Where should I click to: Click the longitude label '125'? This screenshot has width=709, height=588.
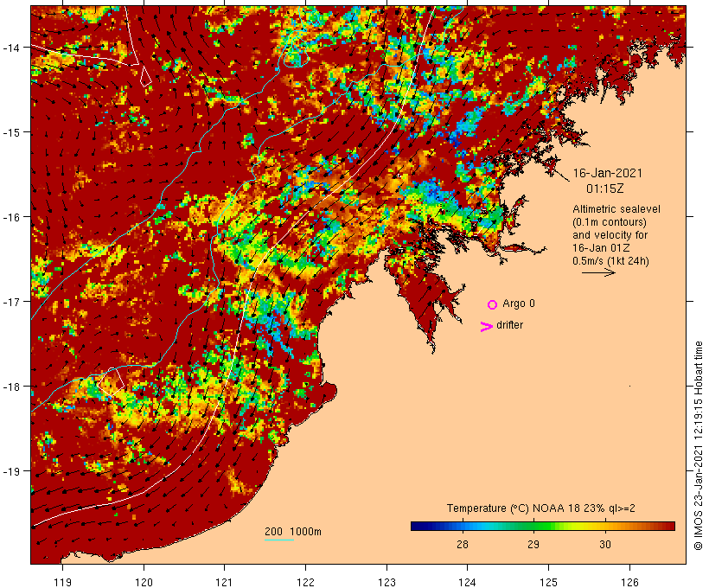click(x=548, y=582)
